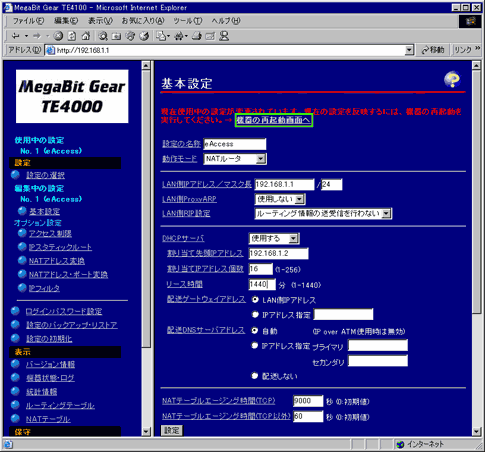Click the Edit page toolbar icon
The image size is (485, 452).
(210, 36)
